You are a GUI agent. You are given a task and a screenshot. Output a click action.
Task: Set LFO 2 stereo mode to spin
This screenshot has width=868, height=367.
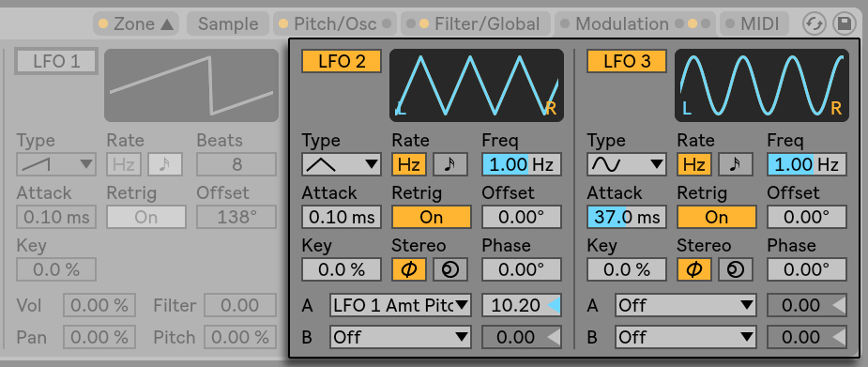[450, 269]
